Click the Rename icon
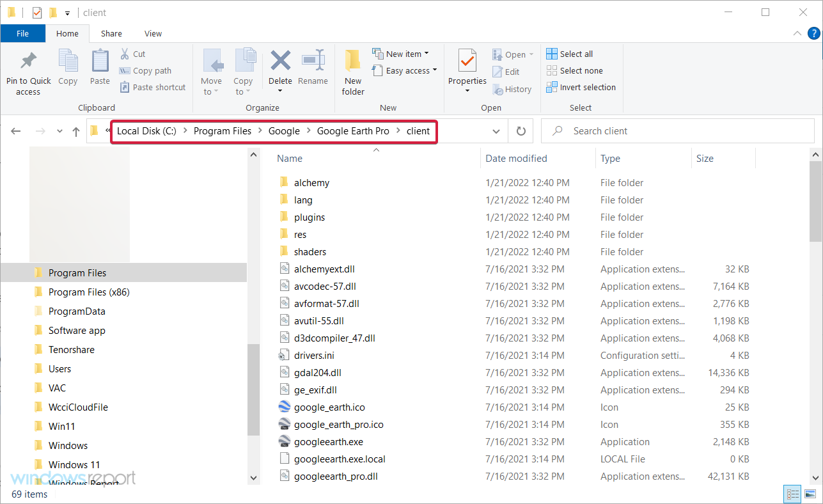Screen dimensions: 823x504 [x=313, y=61]
